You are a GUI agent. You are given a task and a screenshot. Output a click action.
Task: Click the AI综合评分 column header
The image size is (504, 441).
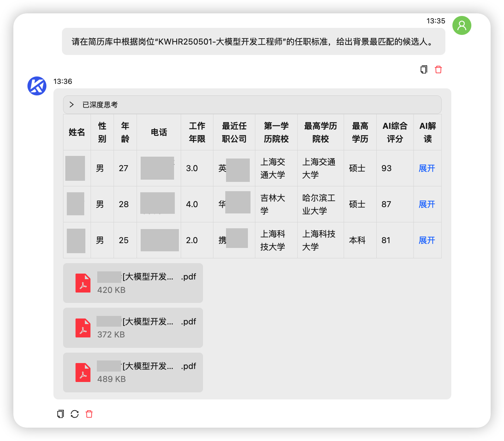tap(395, 132)
